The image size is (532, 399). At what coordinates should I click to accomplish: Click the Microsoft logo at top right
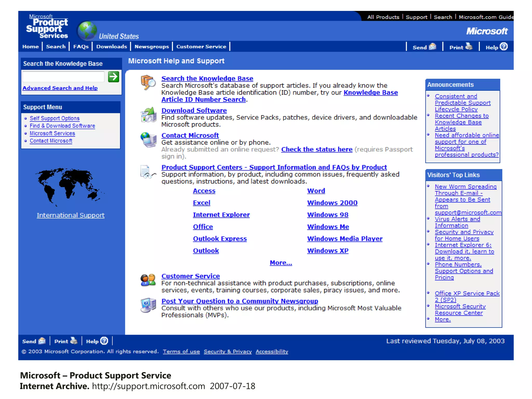tap(487, 31)
